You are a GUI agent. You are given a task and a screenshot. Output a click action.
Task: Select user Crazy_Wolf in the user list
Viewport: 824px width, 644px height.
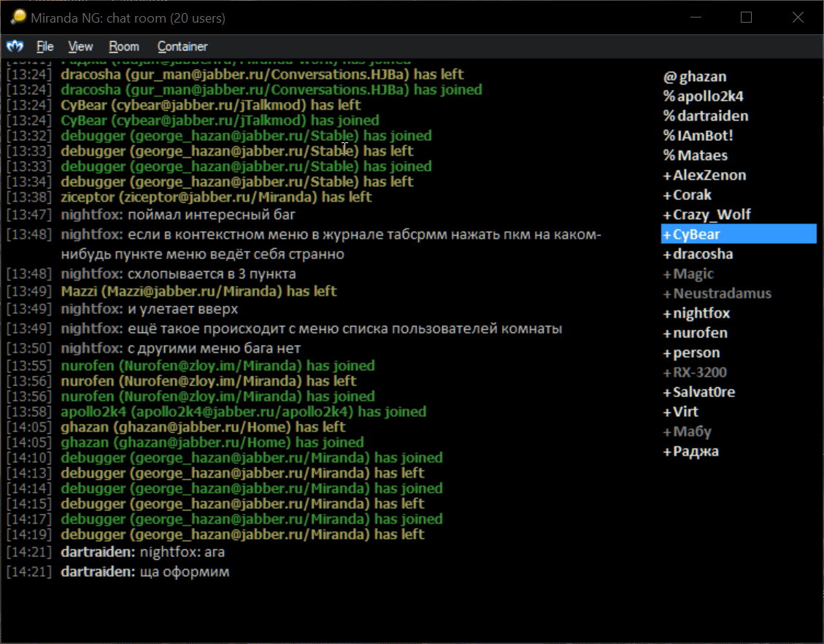[706, 215]
